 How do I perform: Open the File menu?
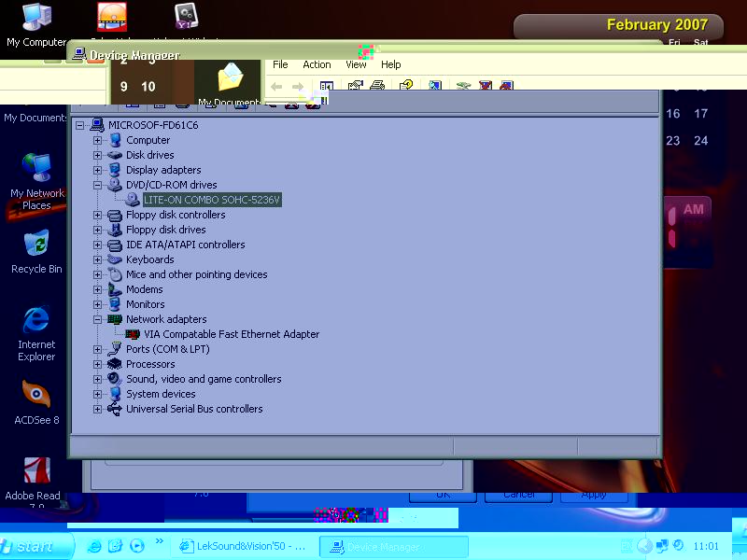(280, 64)
